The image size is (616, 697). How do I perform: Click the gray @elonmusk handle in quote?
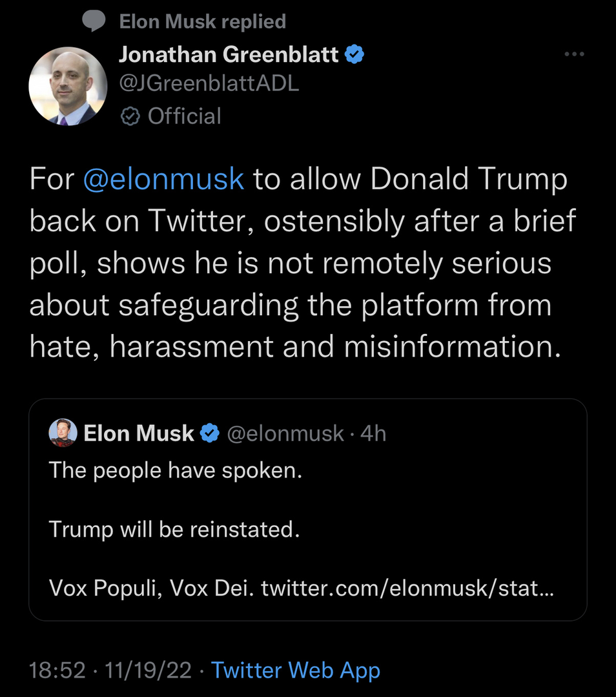pyautogui.click(x=285, y=433)
